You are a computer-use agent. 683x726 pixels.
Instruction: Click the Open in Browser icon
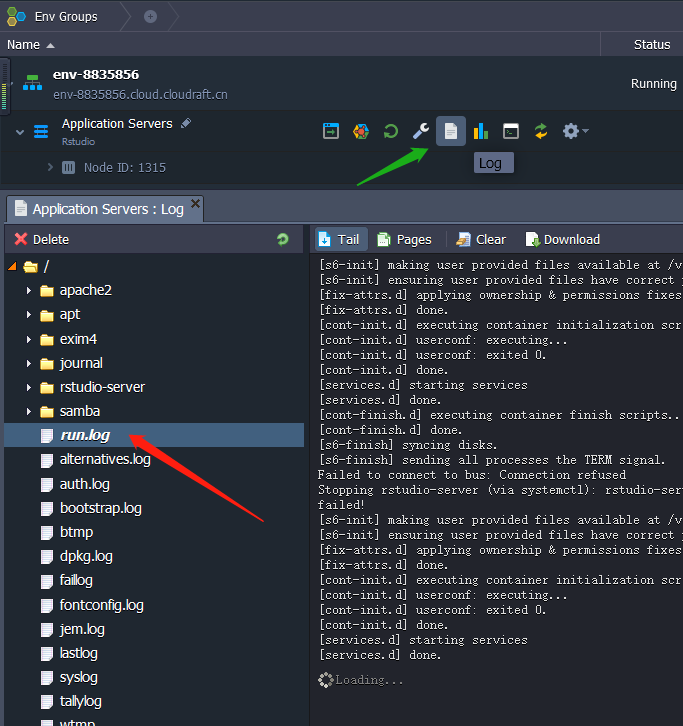(331, 131)
